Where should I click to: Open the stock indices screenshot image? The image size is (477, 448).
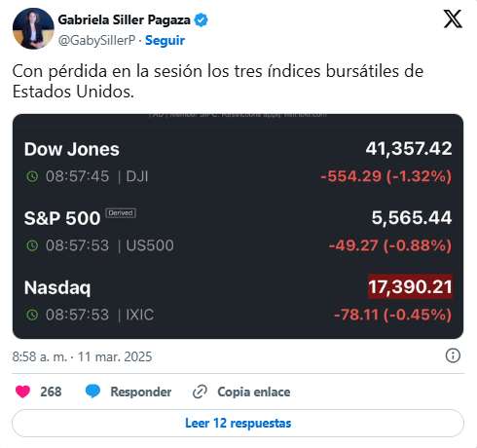click(238, 226)
